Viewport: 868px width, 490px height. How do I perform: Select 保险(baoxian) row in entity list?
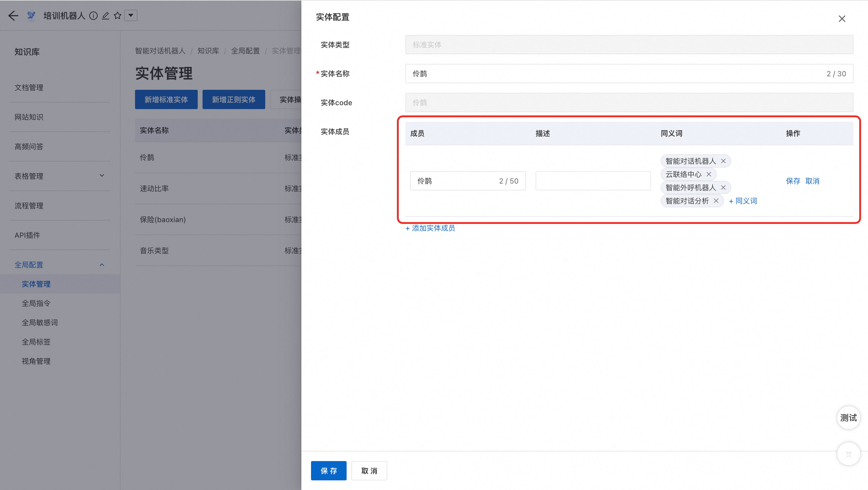coord(218,219)
